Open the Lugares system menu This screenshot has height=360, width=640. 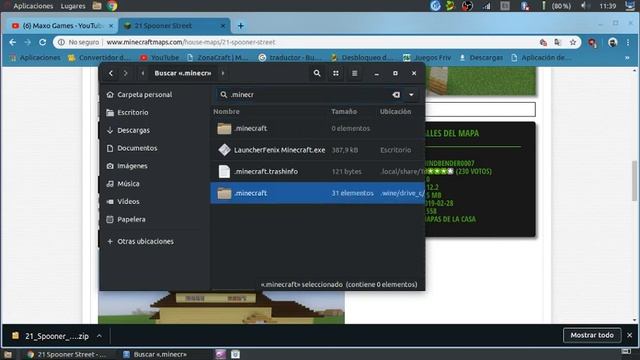click(73, 6)
